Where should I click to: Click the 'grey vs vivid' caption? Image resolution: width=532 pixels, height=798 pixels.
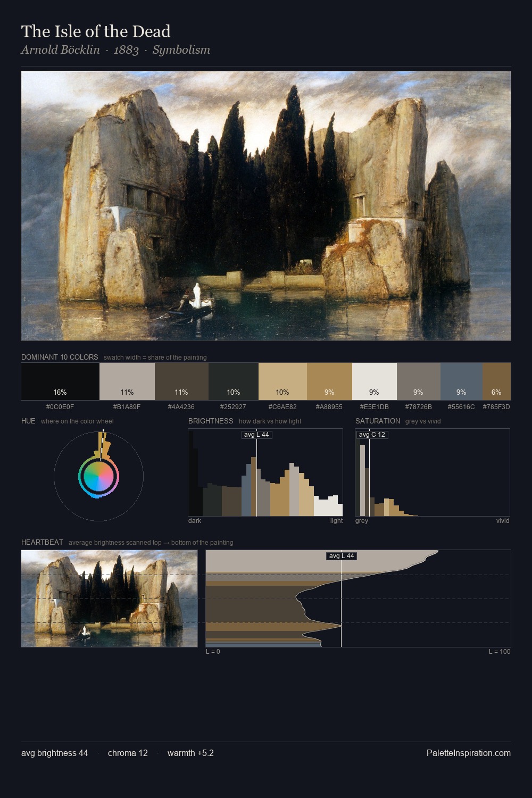[x=423, y=421]
